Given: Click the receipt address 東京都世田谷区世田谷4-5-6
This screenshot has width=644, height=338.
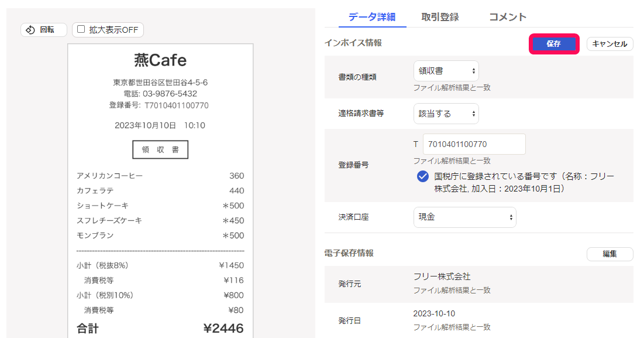Looking at the screenshot, I should (x=160, y=82).
